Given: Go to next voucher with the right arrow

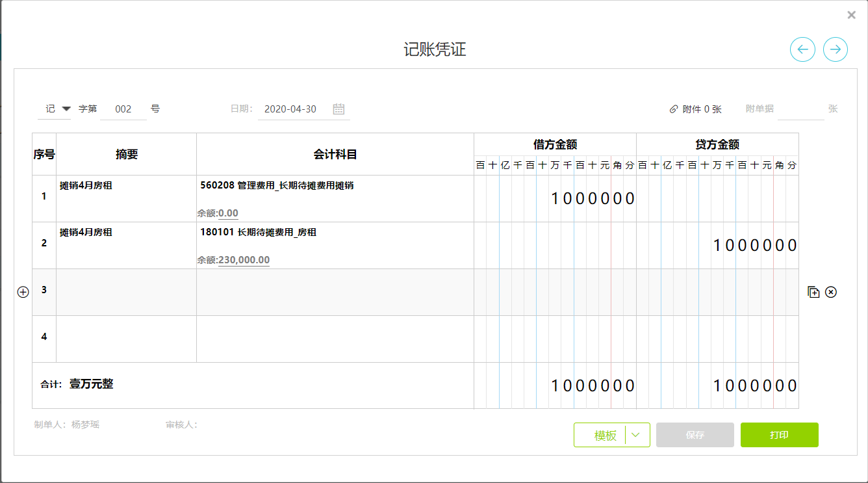Looking at the screenshot, I should click(x=836, y=49).
